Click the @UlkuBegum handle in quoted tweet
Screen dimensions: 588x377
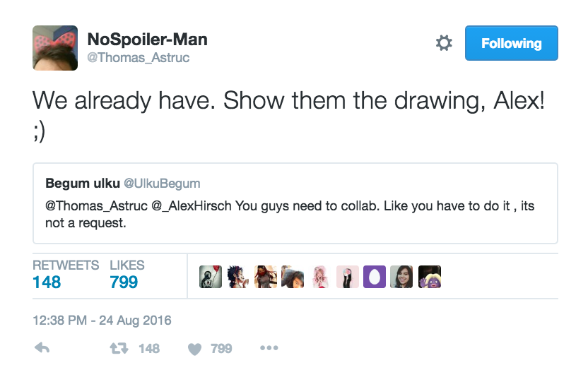tap(162, 184)
